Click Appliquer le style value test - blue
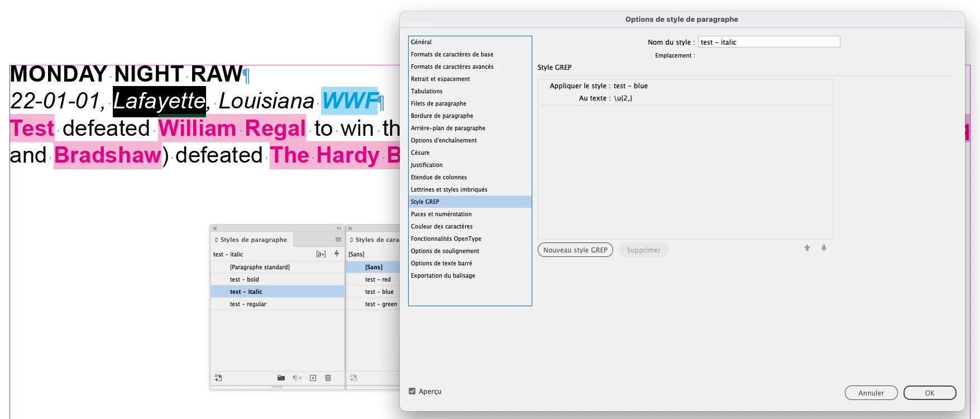This screenshot has width=980, height=419. (630, 86)
